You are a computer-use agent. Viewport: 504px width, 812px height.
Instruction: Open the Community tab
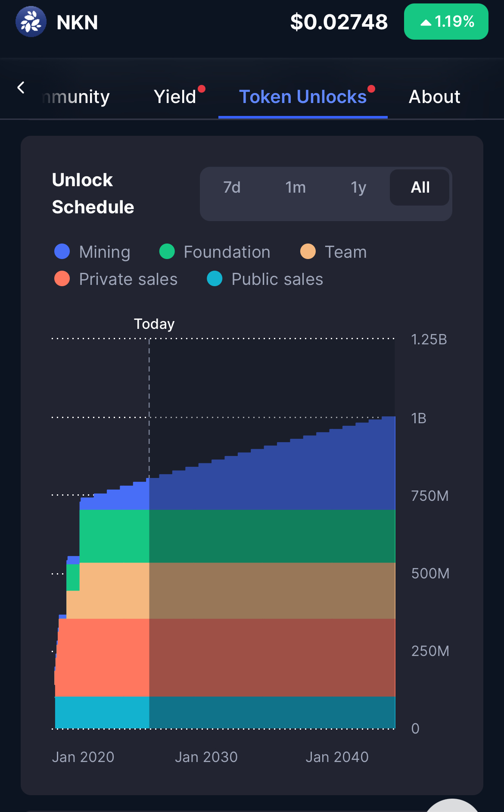(x=76, y=97)
